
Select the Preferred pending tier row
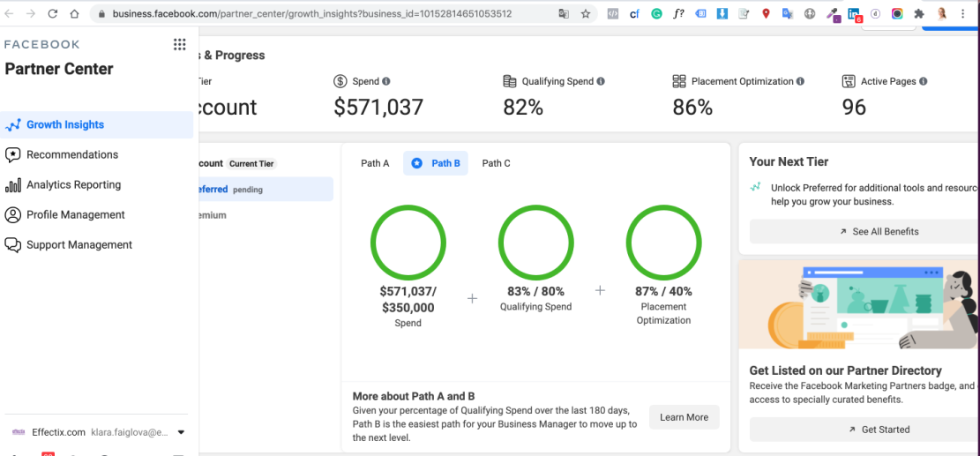point(266,190)
